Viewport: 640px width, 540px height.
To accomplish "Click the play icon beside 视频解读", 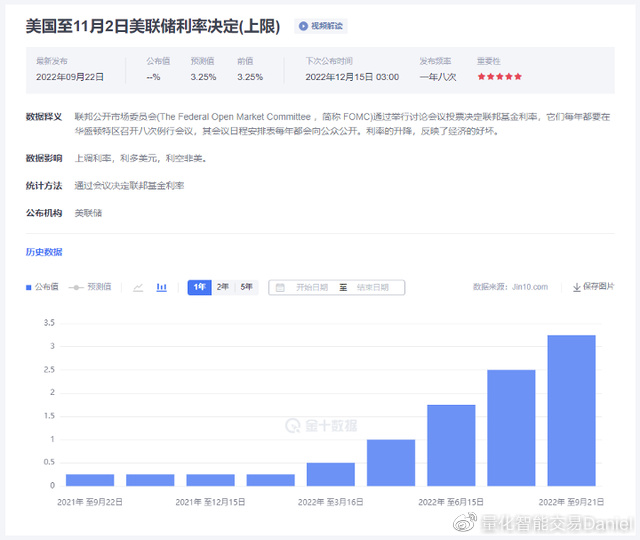I will tap(303, 26).
